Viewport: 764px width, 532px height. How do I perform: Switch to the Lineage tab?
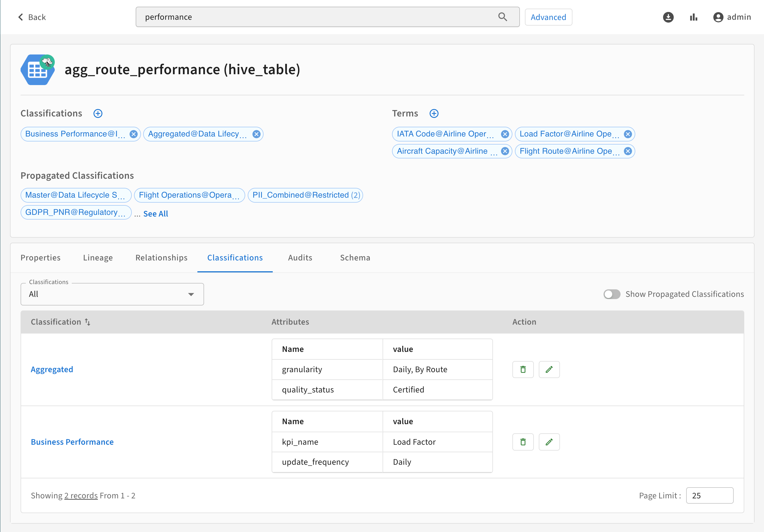tap(98, 257)
